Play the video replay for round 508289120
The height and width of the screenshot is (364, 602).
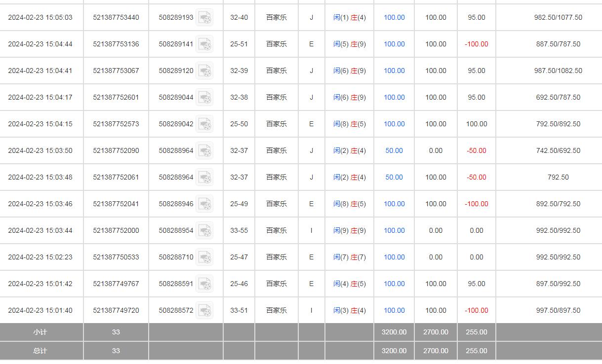pos(204,71)
